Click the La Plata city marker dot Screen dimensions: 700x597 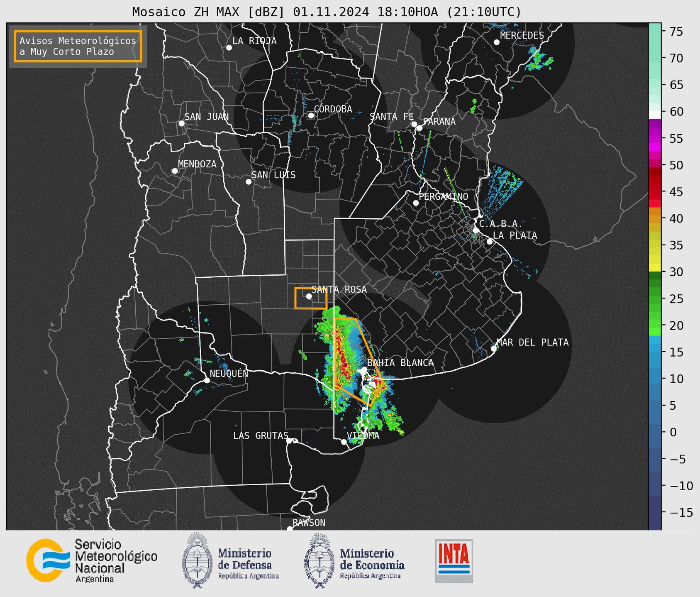pyautogui.click(x=490, y=242)
